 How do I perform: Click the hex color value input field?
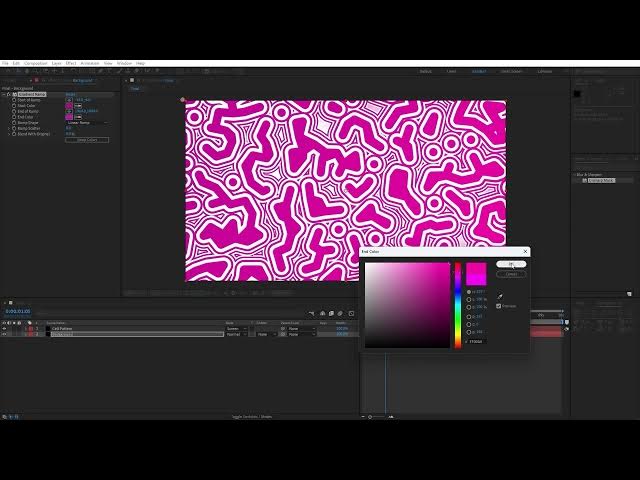[478, 342]
